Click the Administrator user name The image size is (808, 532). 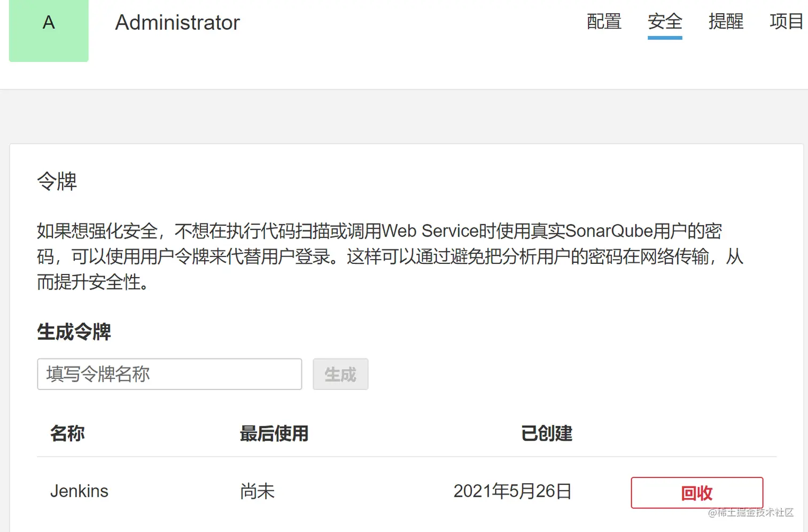point(177,22)
